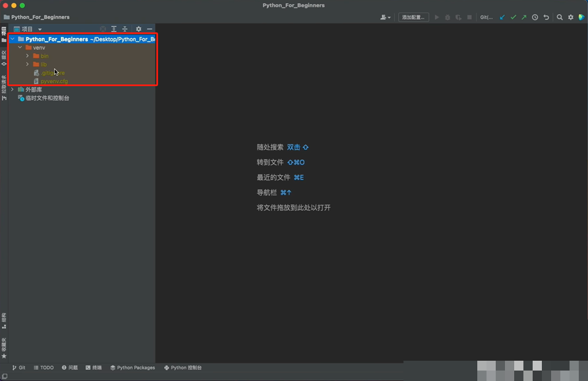Click 添加配置 add configuration button

pyautogui.click(x=413, y=17)
